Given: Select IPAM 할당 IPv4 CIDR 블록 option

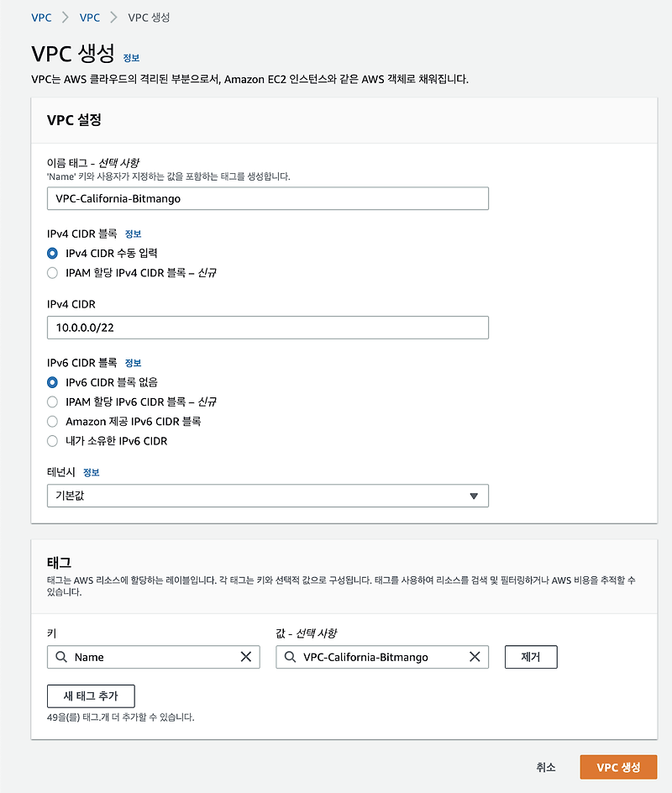Looking at the screenshot, I should pos(52,272).
